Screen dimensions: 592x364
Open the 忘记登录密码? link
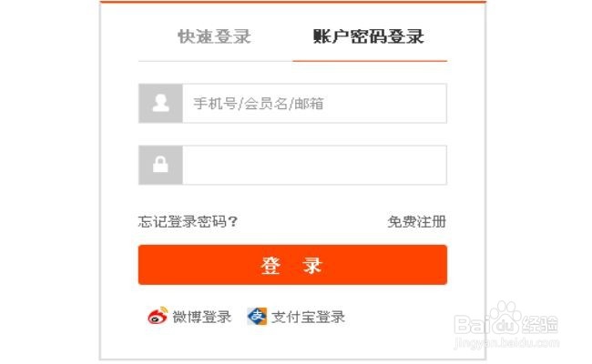tap(188, 221)
